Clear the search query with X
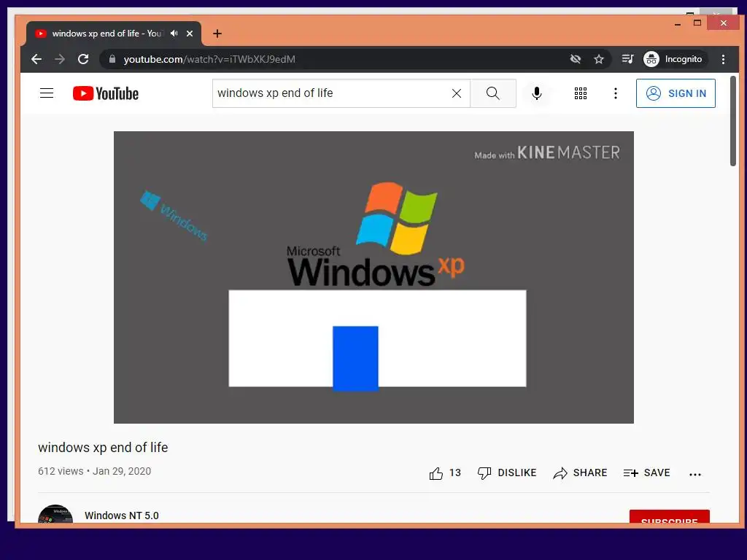The width and height of the screenshot is (747, 560). pyautogui.click(x=457, y=93)
